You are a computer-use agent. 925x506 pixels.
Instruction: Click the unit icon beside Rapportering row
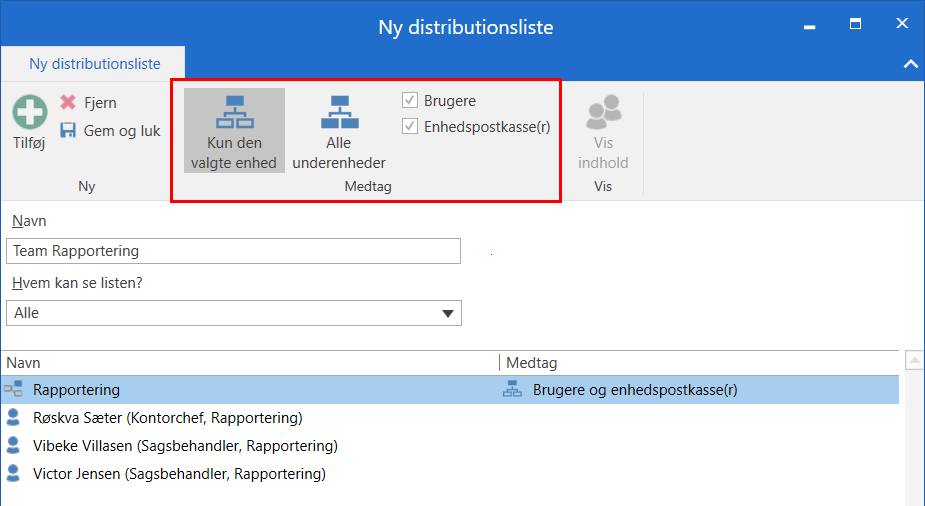(13, 390)
